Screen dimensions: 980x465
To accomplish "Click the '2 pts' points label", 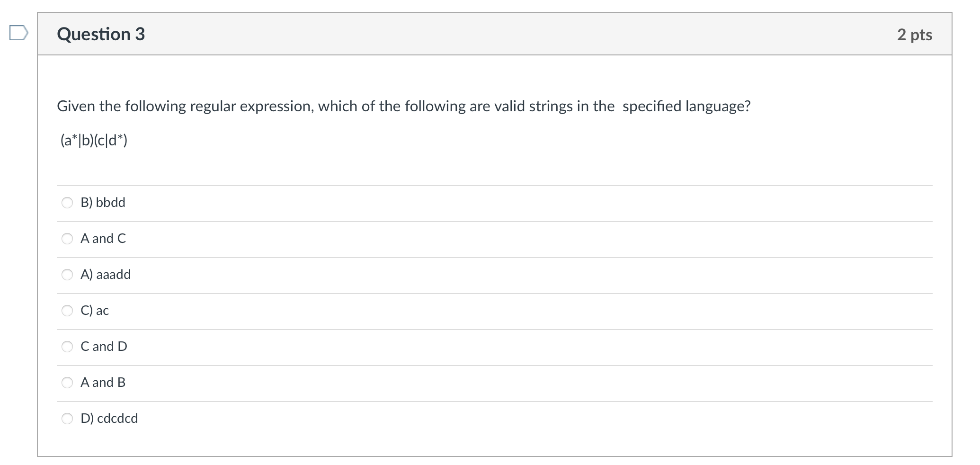I will point(915,35).
